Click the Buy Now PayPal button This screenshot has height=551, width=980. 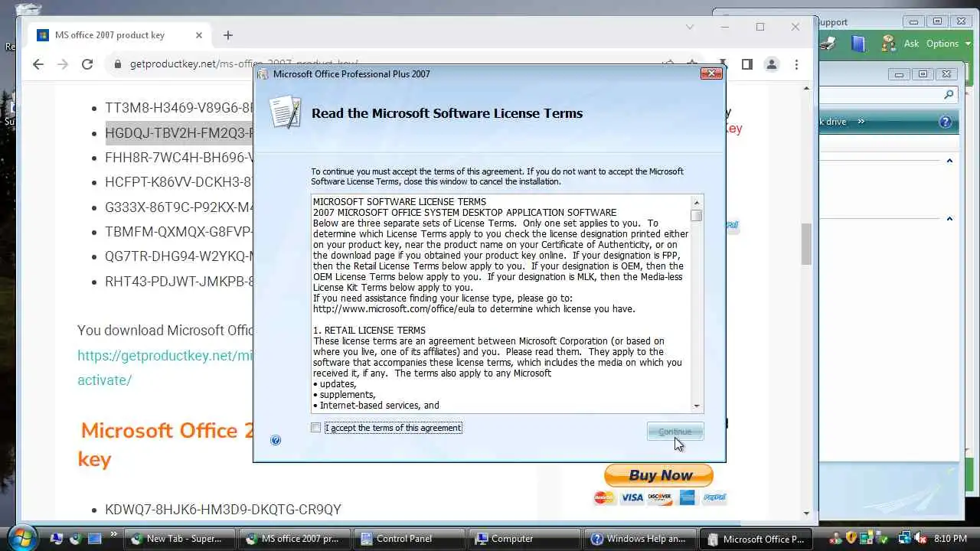[658, 475]
